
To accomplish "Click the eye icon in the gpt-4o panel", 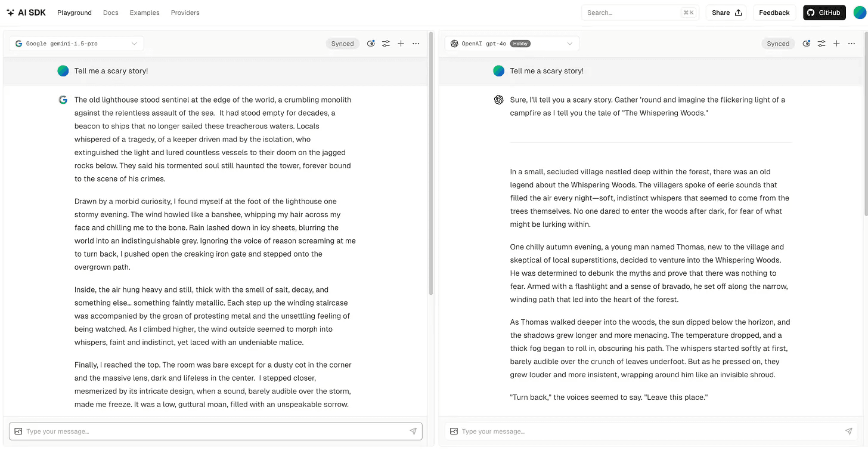I will pyautogui.click(x=807, y=44).
